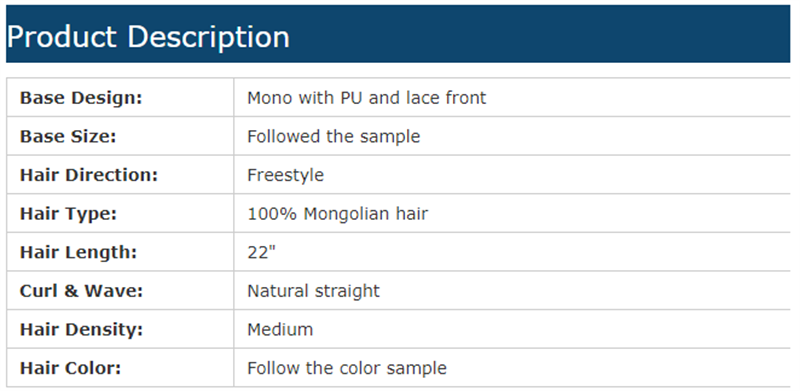800x391 pixels.
Task: Click the Medium density value
Action: pyautogui.click(x=280, y=329)
